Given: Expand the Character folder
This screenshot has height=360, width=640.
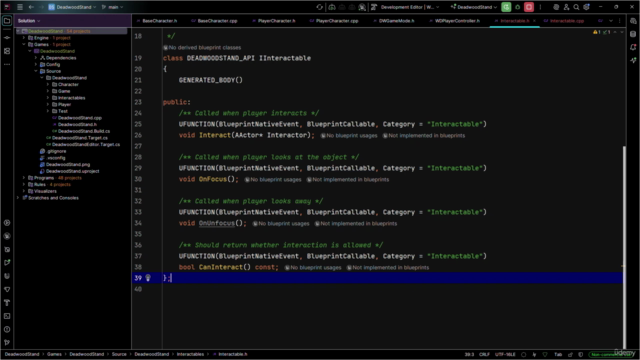Looking at the screenshot, I should point(48,84).
